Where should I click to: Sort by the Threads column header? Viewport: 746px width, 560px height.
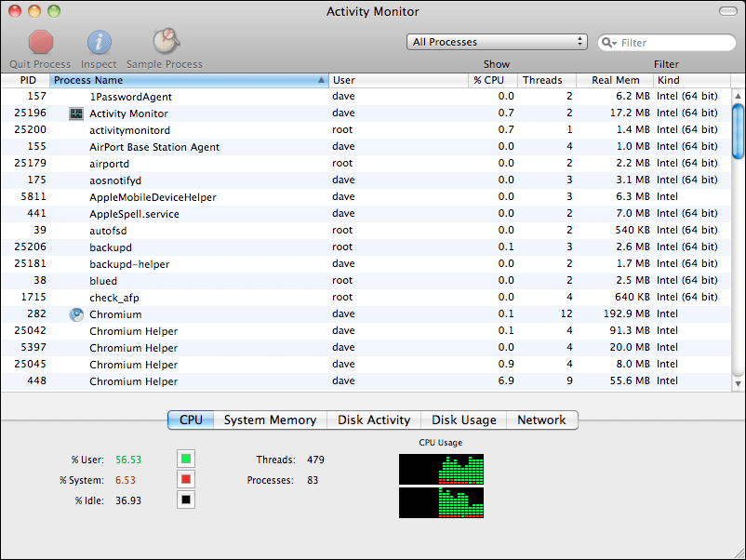[547, 80]
